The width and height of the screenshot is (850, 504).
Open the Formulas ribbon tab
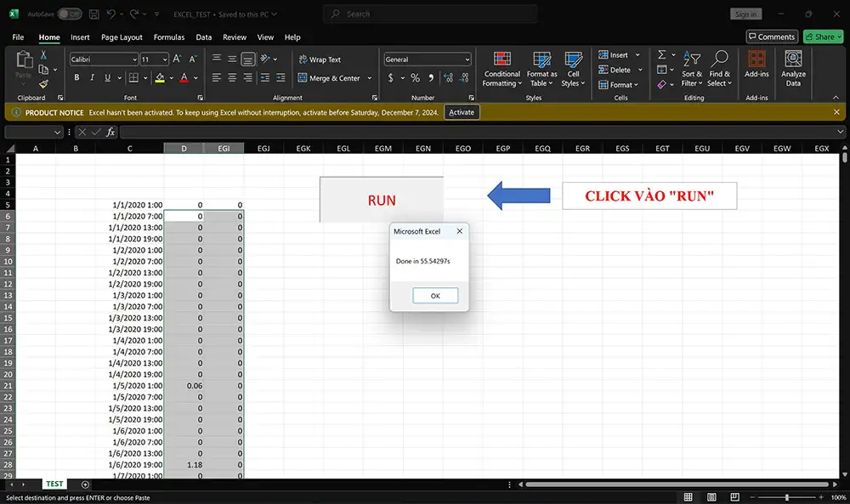[x=169, y=37]
